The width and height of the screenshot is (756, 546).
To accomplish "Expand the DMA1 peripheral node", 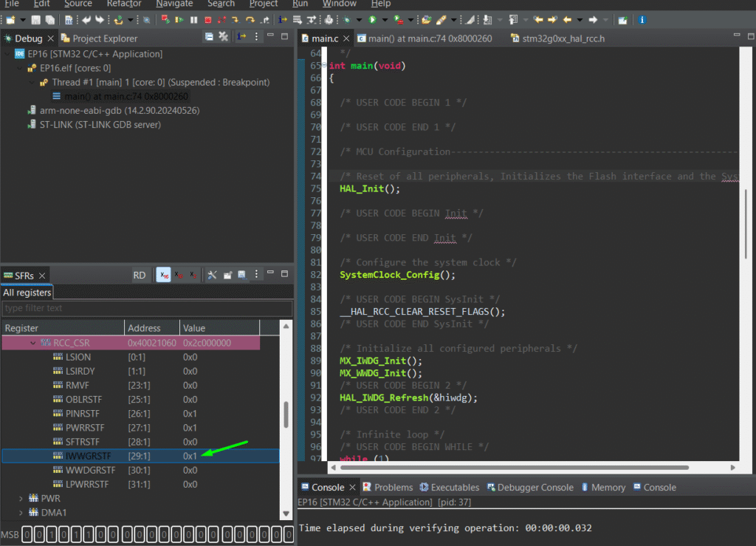I will pyautogui.click(x=21, y=512).
